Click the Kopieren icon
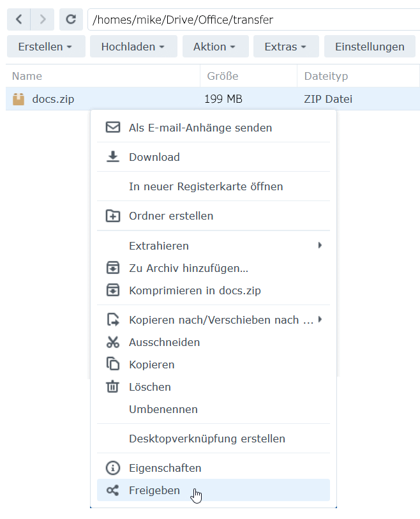Screen dimensions: 420x519 113,365
